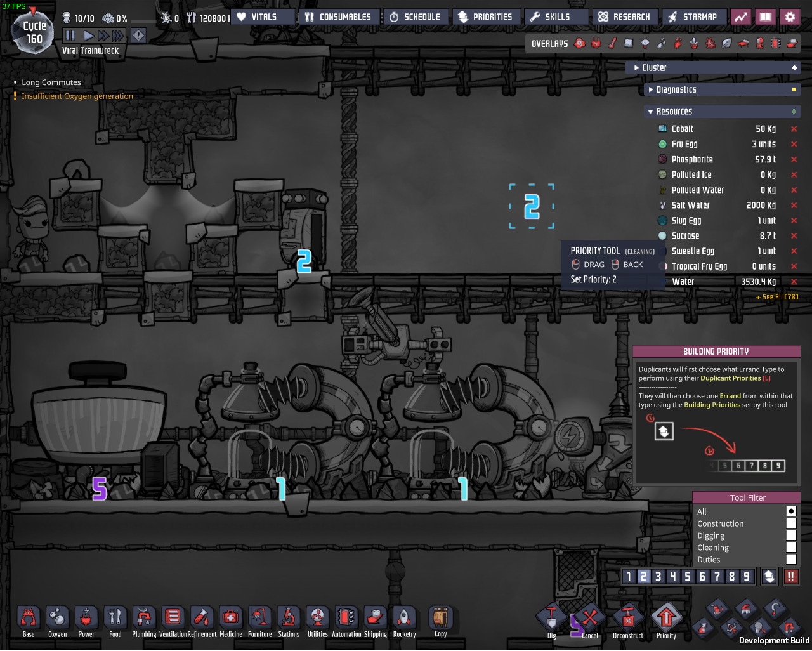Tick the Digging filter checkbox
Screen dimensions: 812x651
[x=791, y=536]
